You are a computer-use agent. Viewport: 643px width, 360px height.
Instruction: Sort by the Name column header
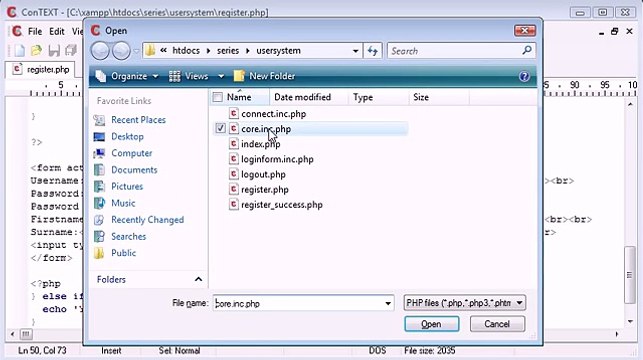pos(239,97)
